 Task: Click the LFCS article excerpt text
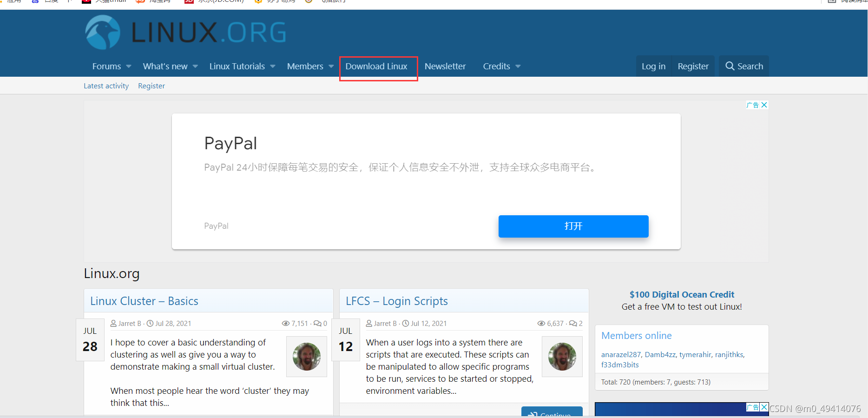coord(450,367)
